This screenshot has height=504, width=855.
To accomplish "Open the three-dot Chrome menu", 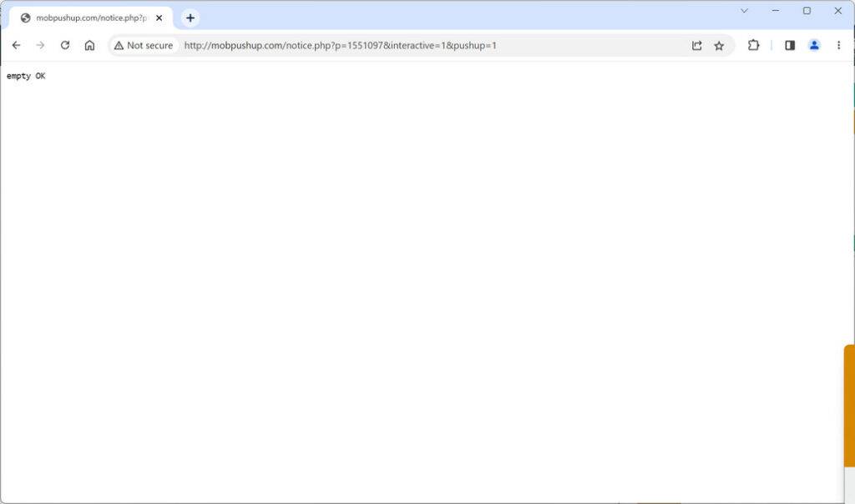I will click(x=839, y=45).
